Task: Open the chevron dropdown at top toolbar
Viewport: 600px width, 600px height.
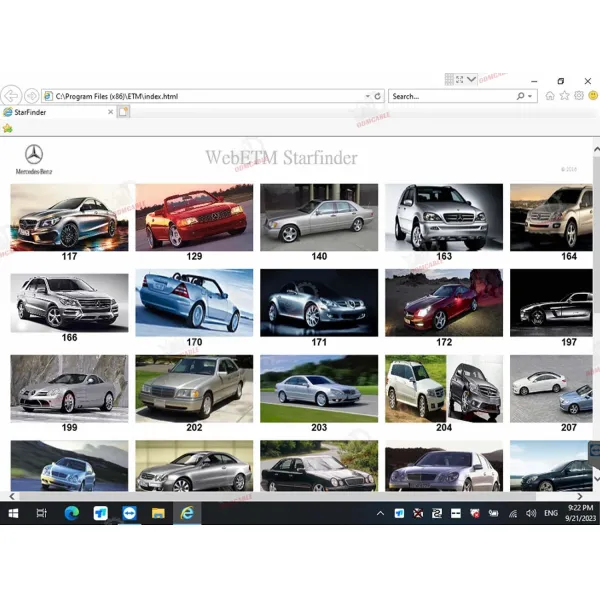Action: point(471,80)
